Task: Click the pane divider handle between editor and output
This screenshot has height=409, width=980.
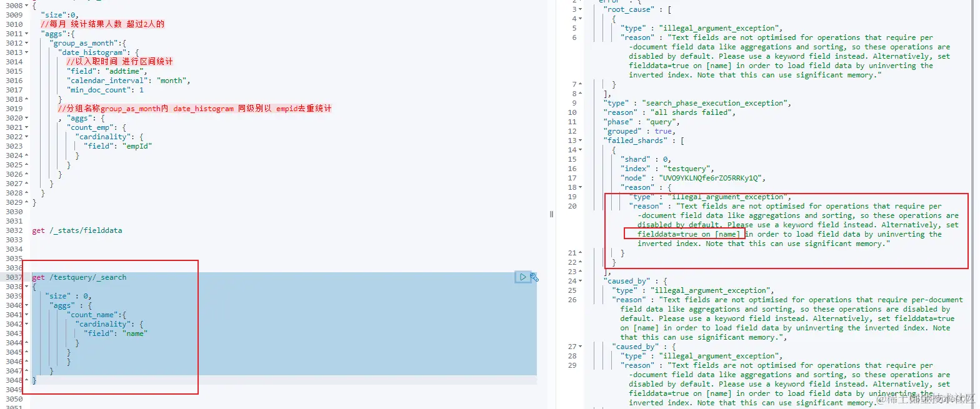Action: coord(551,214)
